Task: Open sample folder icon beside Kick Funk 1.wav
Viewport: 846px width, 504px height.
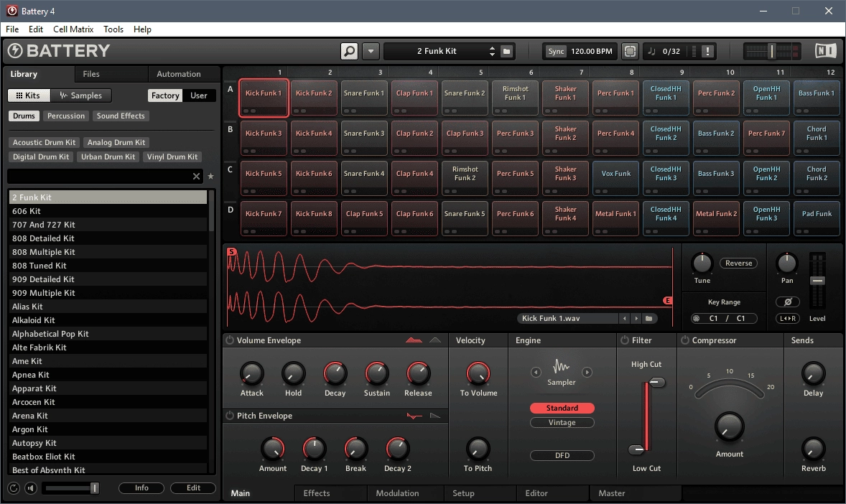Action: tap(649, 318)
